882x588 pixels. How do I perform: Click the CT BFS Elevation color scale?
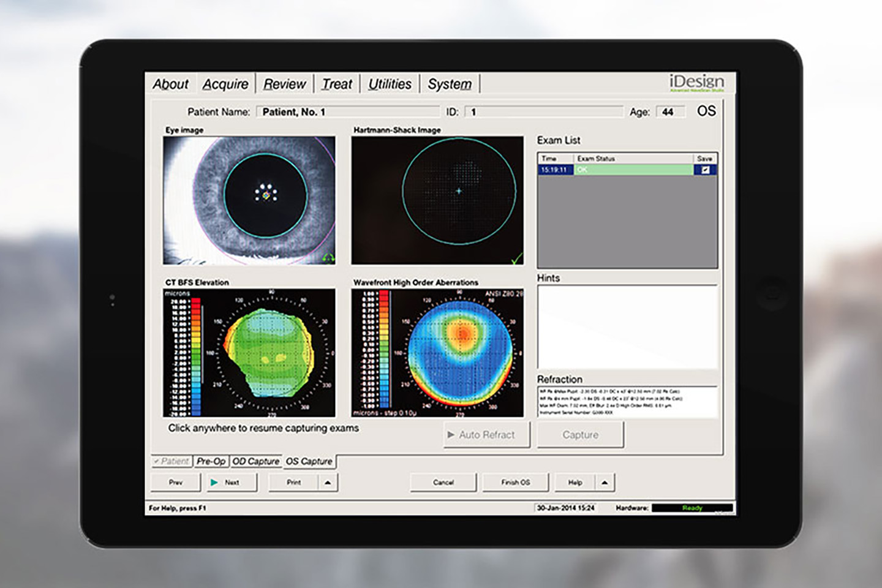tap(195, 355)
